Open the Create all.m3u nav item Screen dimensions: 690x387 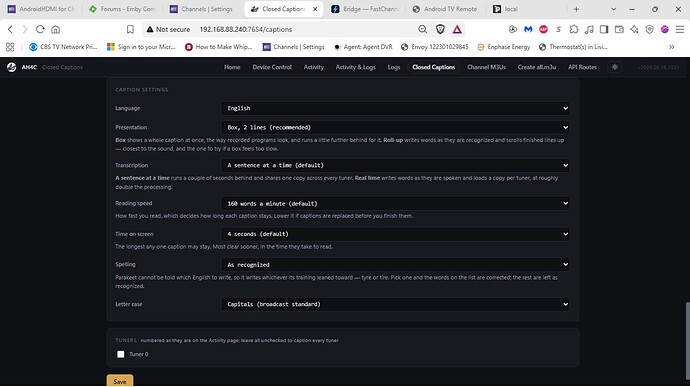point(537,67)
